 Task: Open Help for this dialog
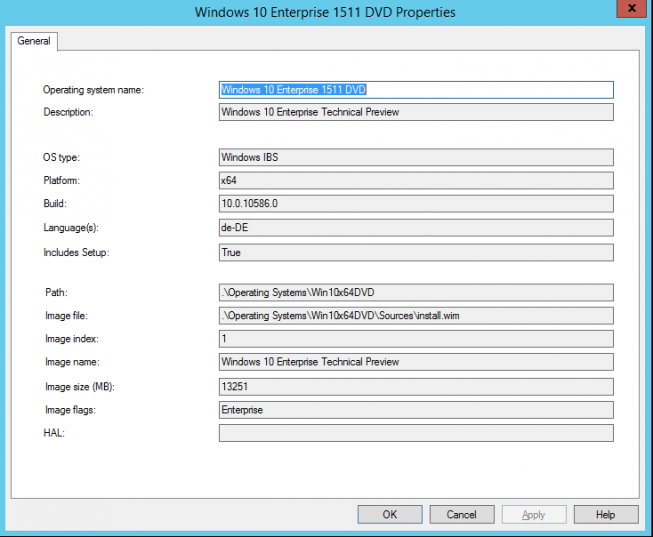point(606,515)
